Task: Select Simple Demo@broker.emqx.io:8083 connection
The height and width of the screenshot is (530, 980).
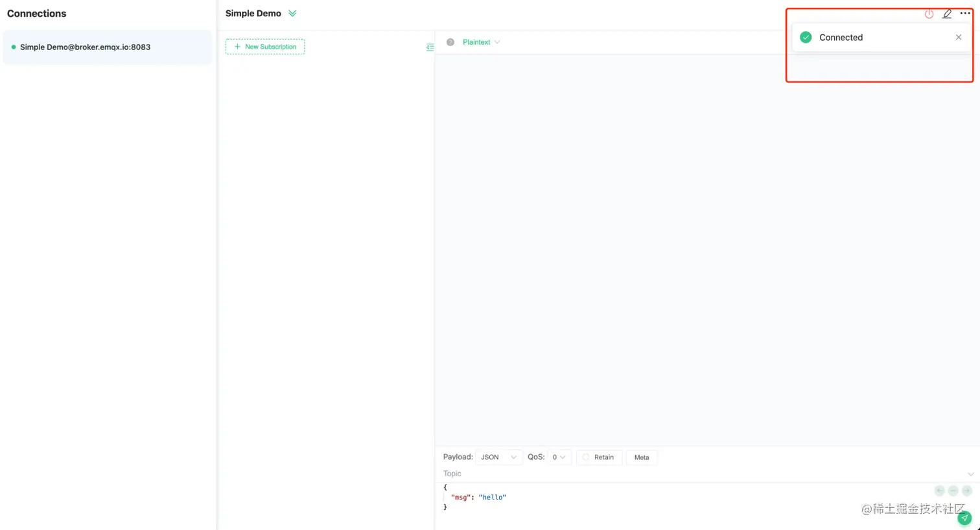Action: (x=108, y=47)
